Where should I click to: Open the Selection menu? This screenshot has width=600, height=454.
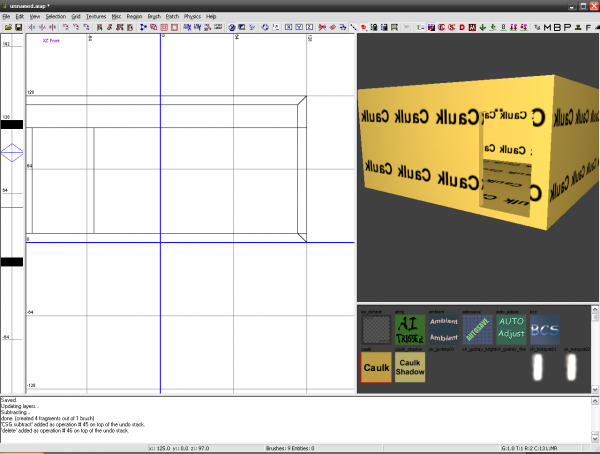pyautogui.click(x=56, y=16)
